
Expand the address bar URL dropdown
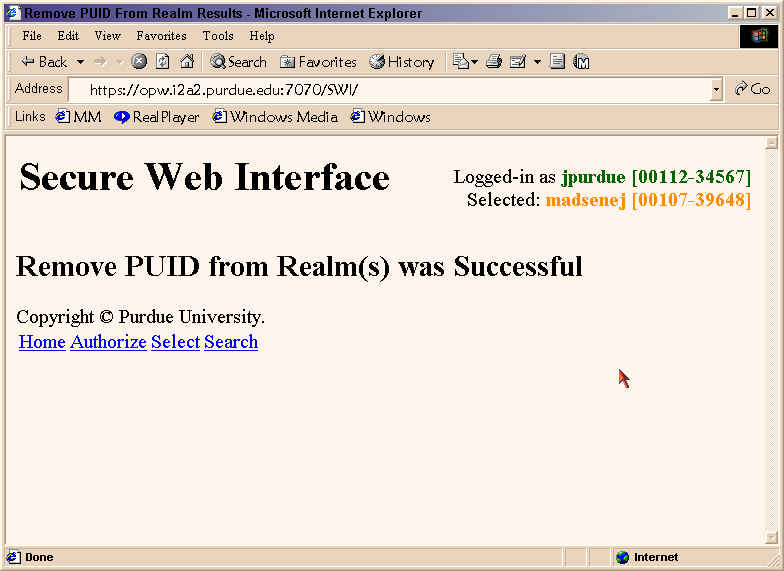click(x=716, y=89)
